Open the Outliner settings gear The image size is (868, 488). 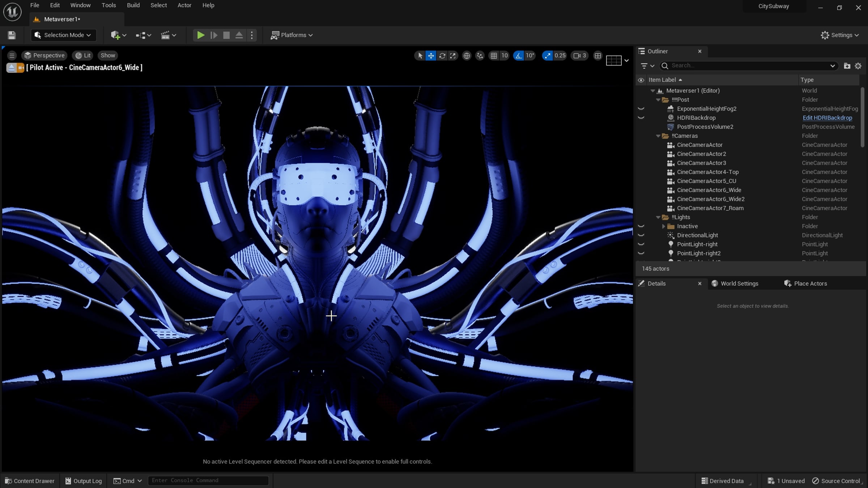click(858, 66)
